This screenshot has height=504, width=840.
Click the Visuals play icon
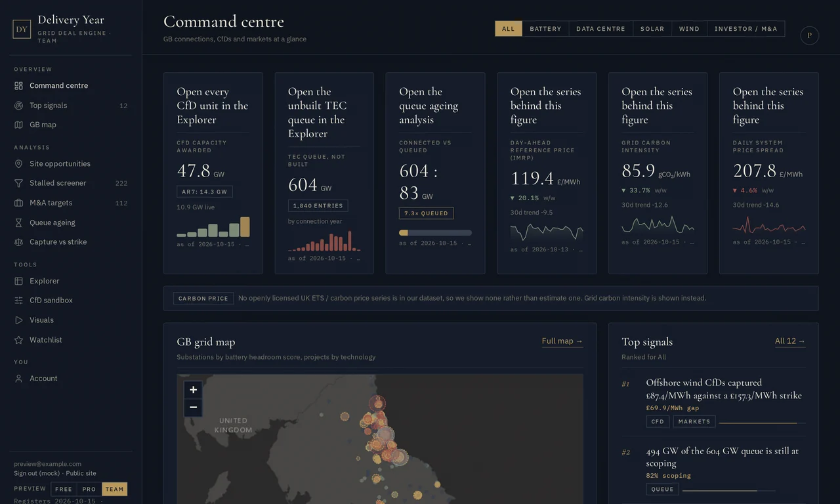(18, 320)
